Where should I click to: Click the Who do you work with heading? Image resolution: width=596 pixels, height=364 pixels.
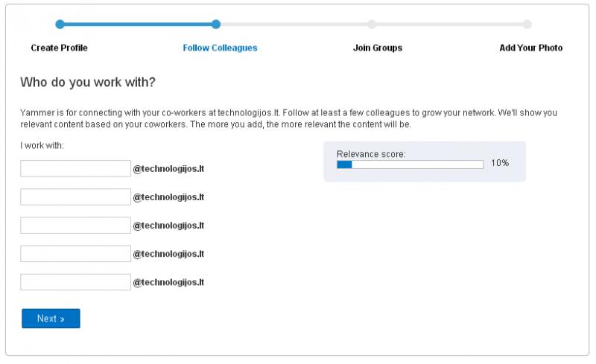pyautogui.click(x=88, y=83)
